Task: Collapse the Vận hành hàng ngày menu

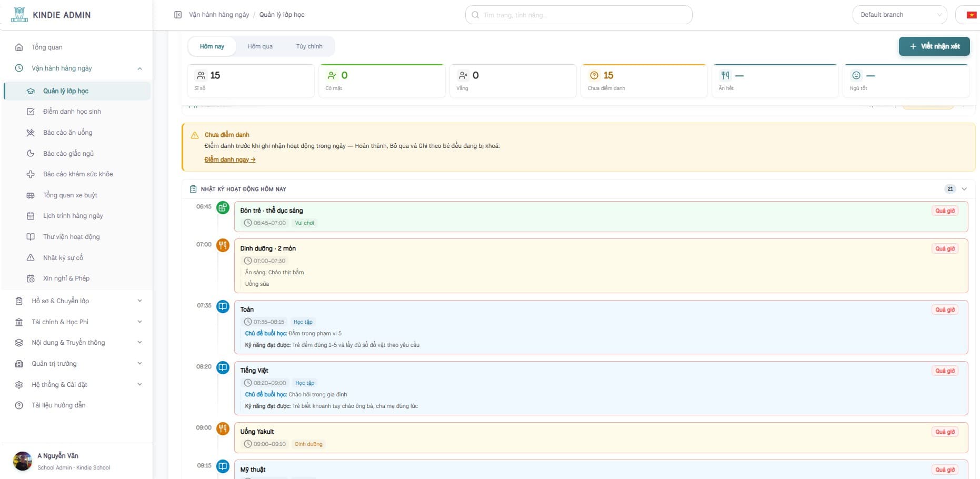Action: point(139,68)
